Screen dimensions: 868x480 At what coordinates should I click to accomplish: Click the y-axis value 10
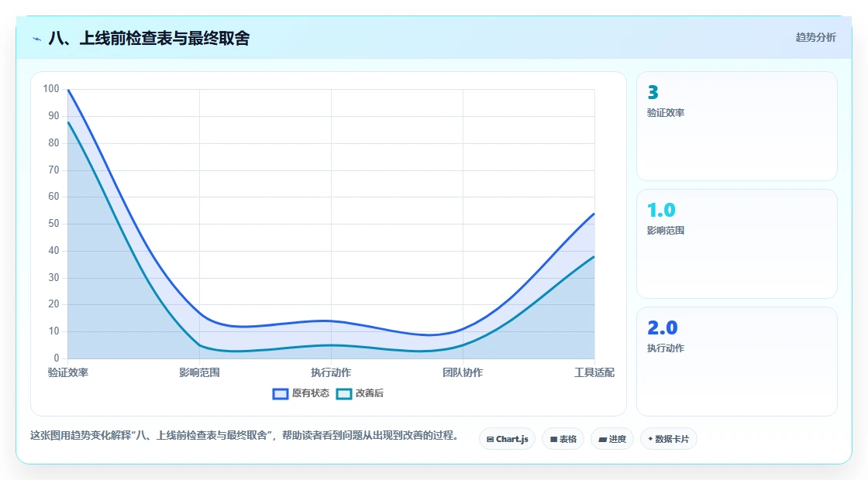(x=53, y=332)
